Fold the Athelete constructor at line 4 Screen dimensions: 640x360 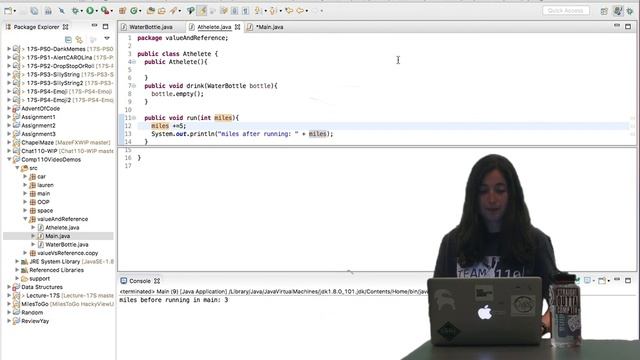point(133,62)
